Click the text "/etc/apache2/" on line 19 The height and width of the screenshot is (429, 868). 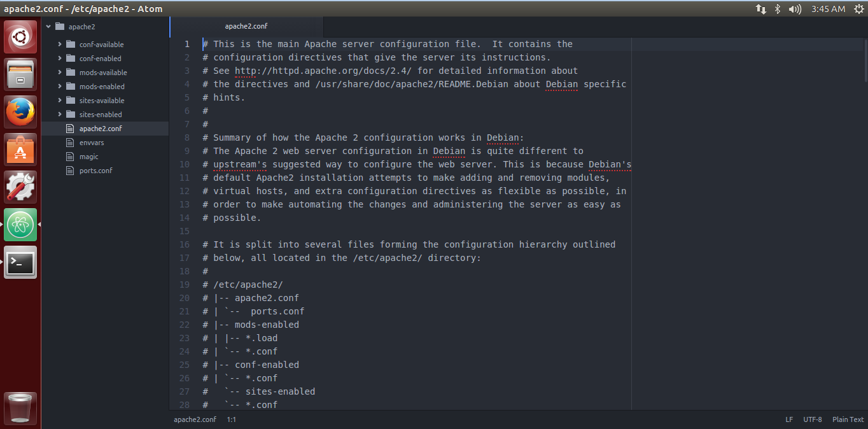248,285
